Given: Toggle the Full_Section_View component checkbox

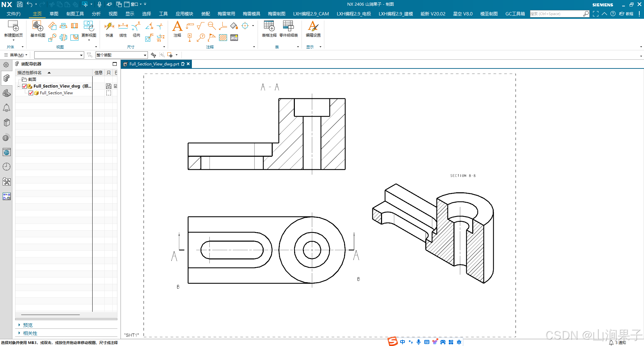Looking at the screenshot, I should coord(31,93).
